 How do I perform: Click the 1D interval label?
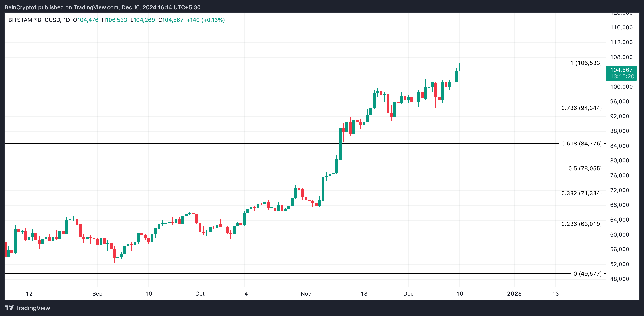click(66, 20)
